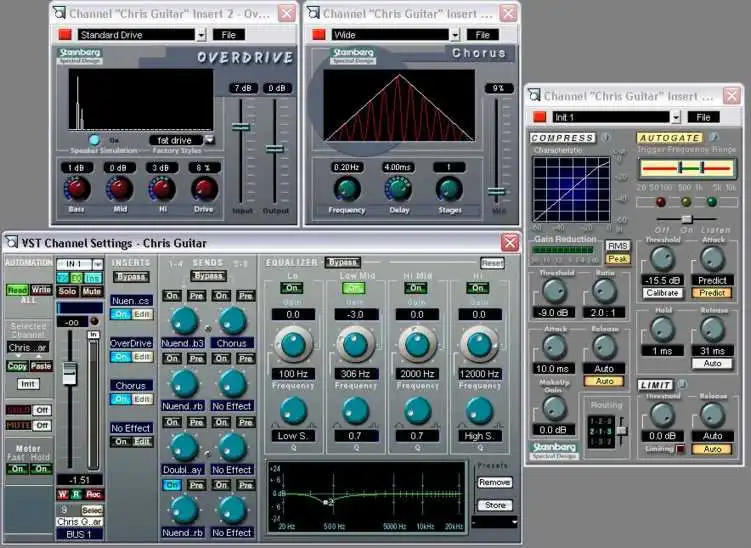Click the red W automation button under fader

[x=62, y=494]
